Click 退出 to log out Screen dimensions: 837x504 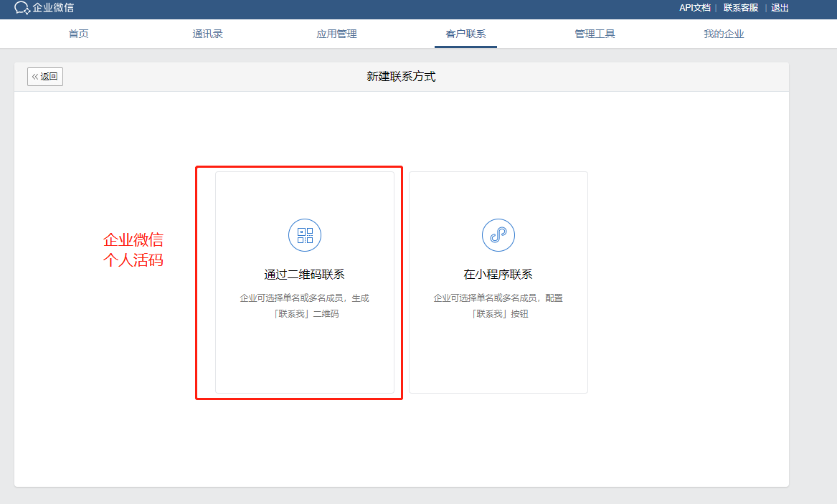[x=780, y=7]
